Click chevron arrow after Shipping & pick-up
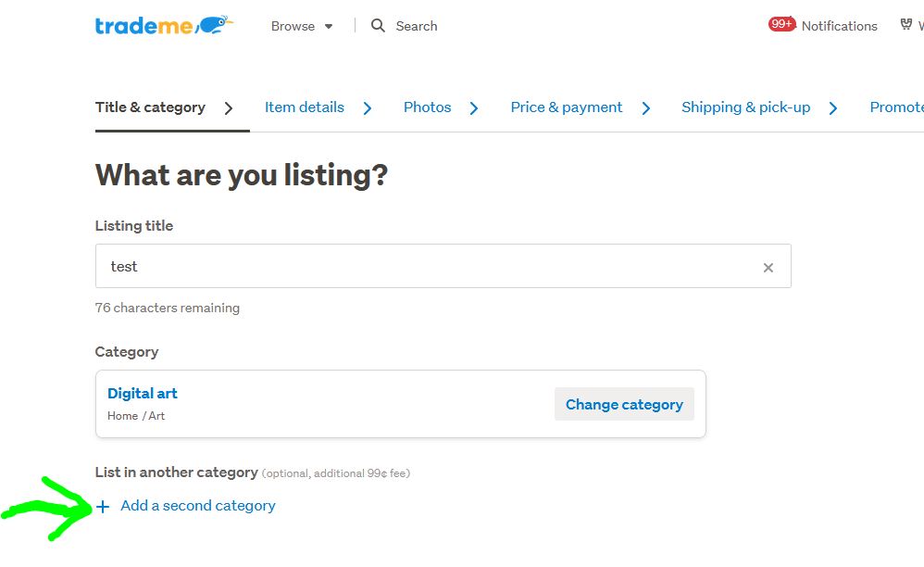This screenshot has height=567, width=924. [833, 108]
